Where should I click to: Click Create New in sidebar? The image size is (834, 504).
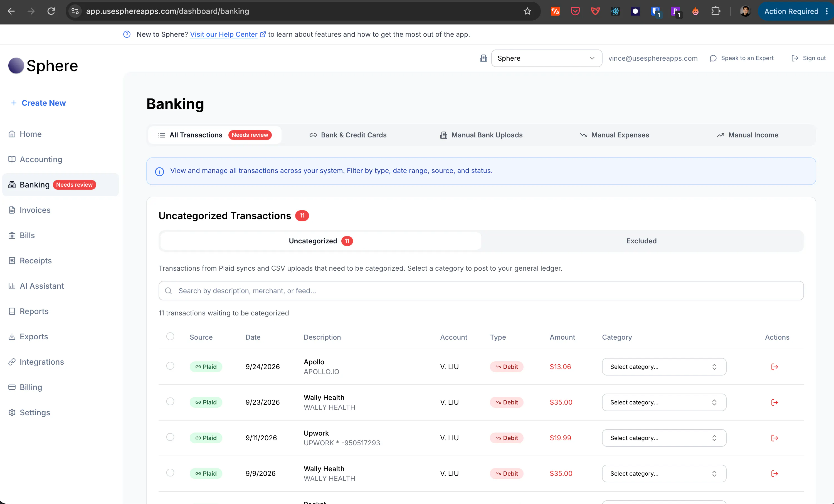pyautogui.click(x=38, y=103)
